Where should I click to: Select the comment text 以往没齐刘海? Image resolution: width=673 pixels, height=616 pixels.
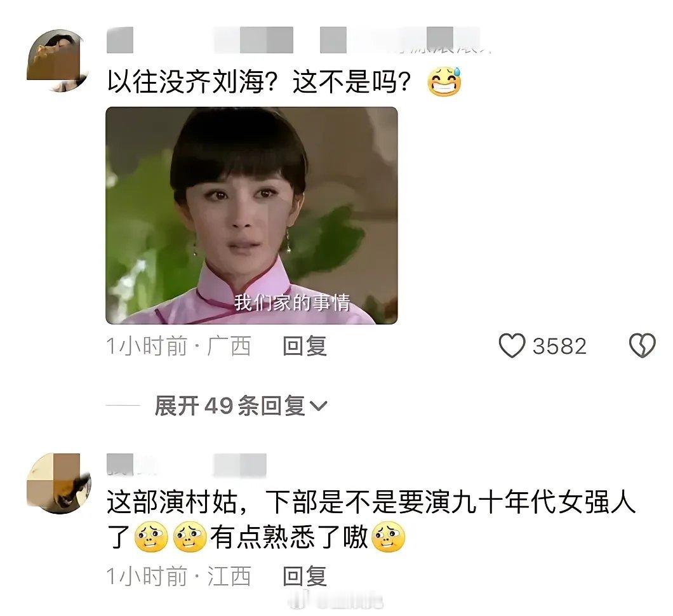tap(185, 82)
